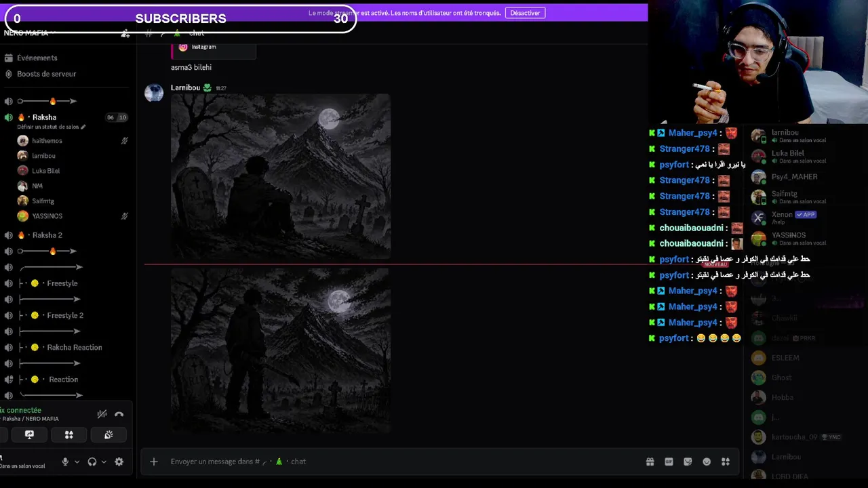
Task: Click the plus attachment button
Action: tap(154, 462)
